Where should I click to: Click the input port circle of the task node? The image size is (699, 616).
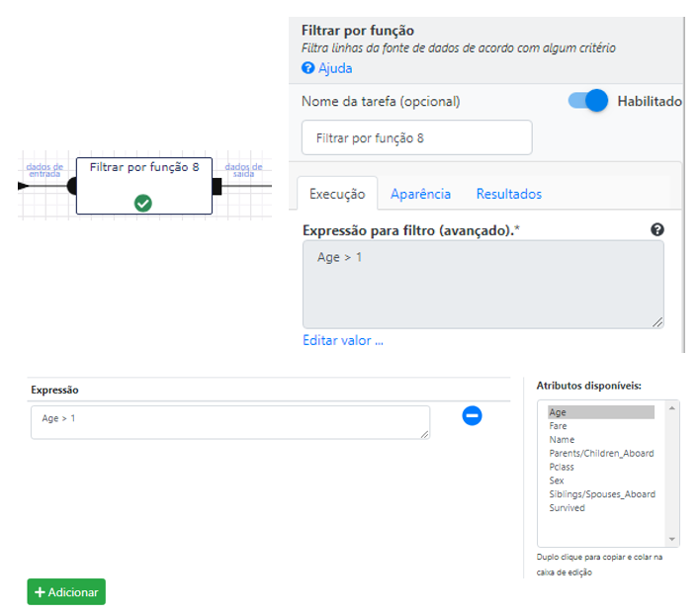[72, 186]
